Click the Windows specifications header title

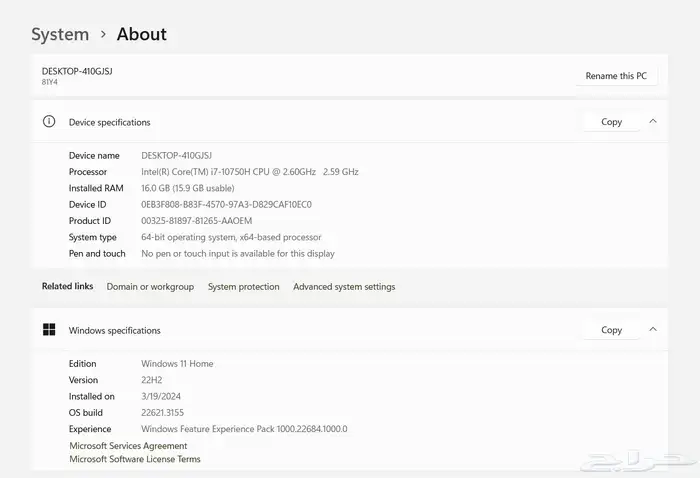(114, 330)
